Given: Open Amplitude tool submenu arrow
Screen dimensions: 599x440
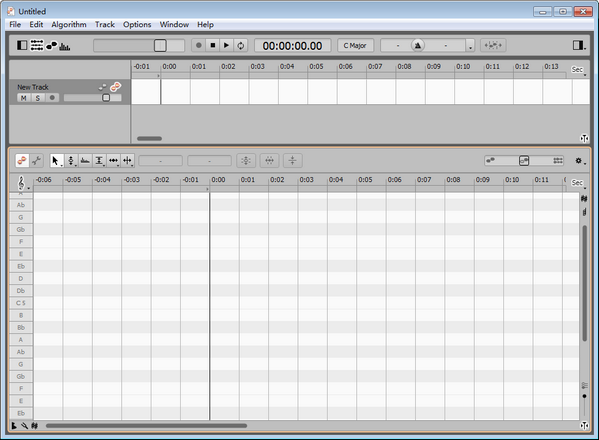Looking at the screenshot, I should click(x=104, y=165).
